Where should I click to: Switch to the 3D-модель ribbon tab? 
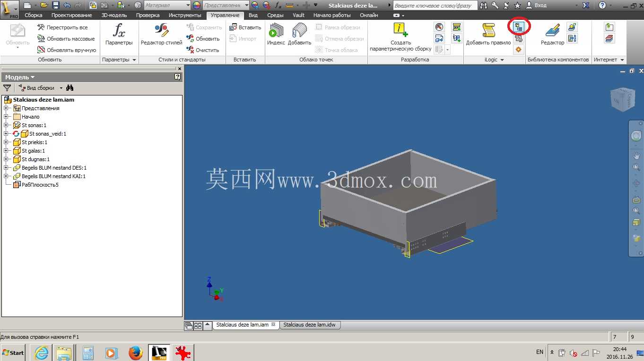pos(114,15)
